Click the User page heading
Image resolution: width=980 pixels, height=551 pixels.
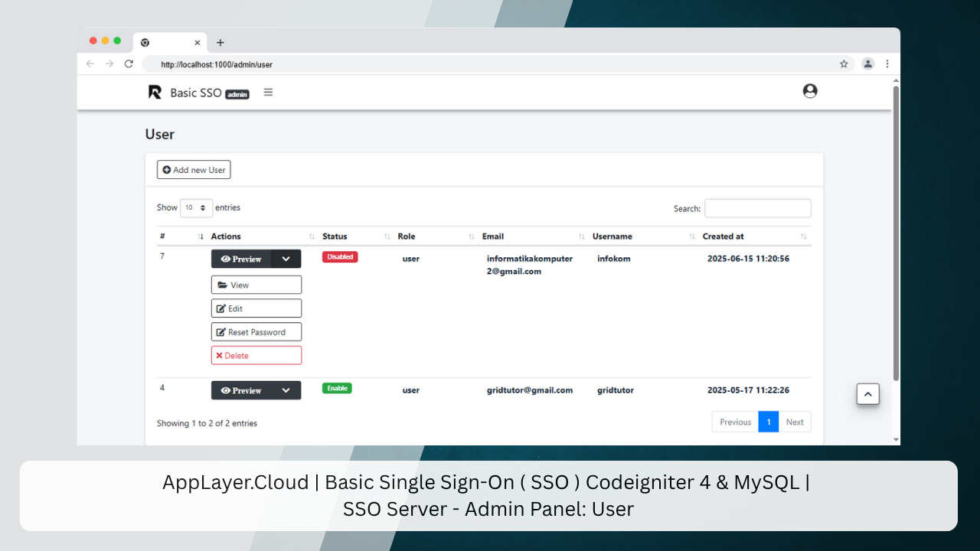coord(160,134)
